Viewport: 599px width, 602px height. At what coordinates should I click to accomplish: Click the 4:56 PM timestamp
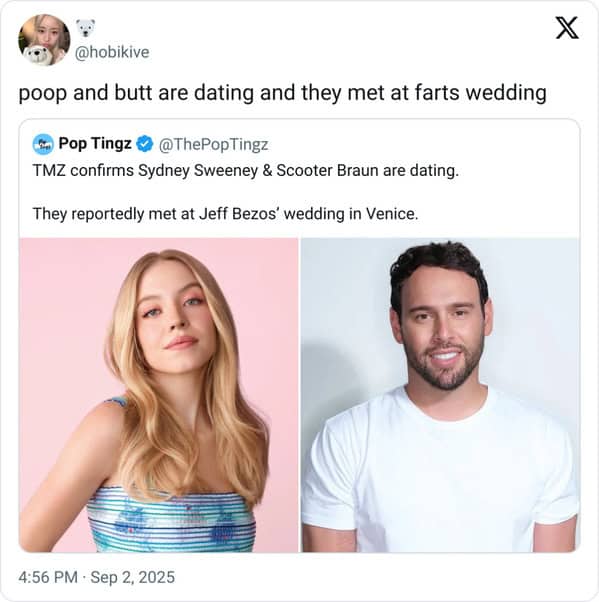click(x=48, y=577)
